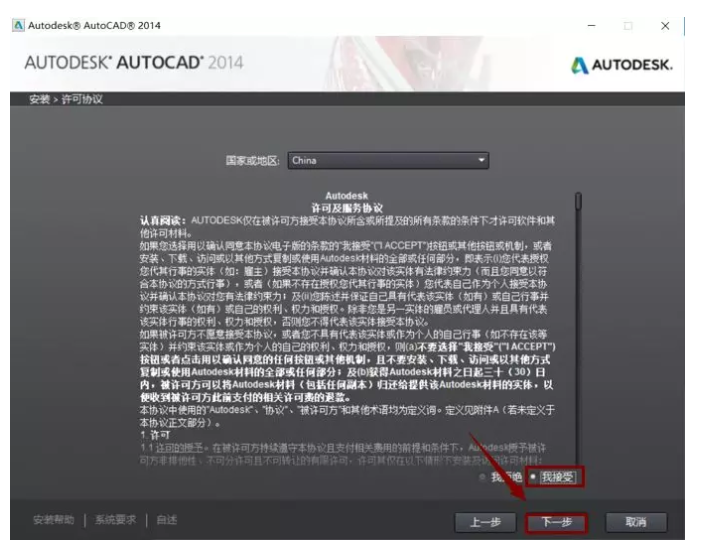Open the 安装帮助 installation help link

pos(53,520)
